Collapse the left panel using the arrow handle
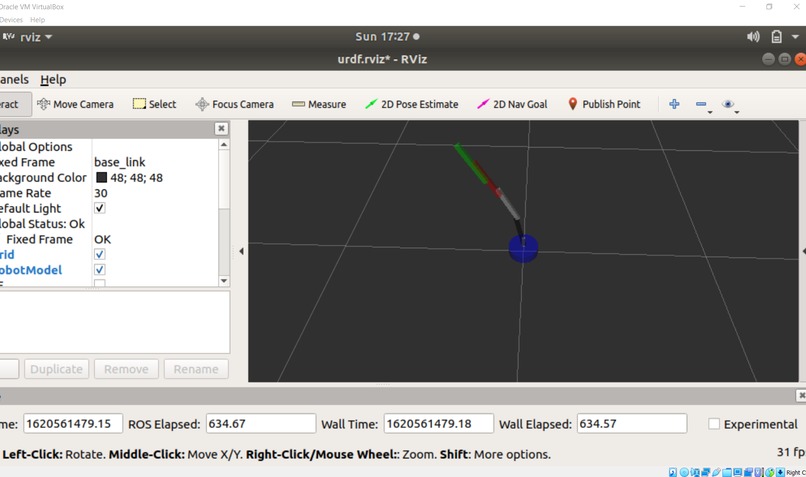Image resolution: width=806 pixels, height=477 pixels. [x=242, y=251]
